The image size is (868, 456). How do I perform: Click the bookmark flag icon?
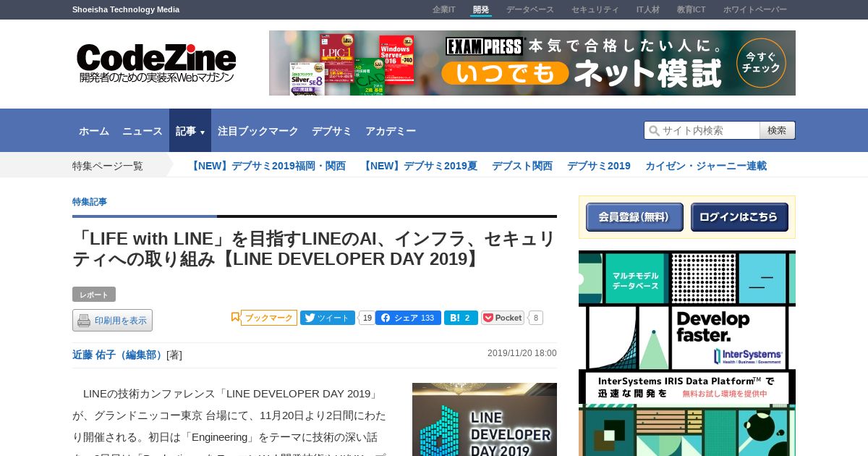coord(235,317)
